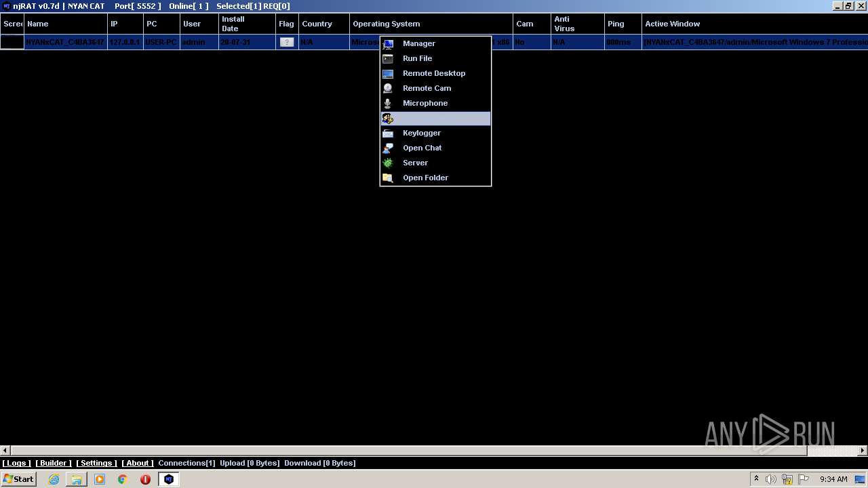This screenshot has height=488, width=868.
Task: Open Windows Media Player from taskbar
Action: 100,479
